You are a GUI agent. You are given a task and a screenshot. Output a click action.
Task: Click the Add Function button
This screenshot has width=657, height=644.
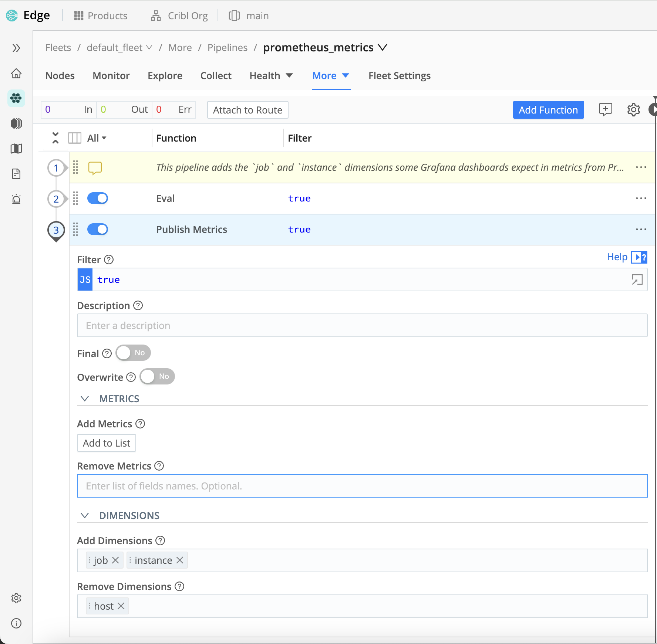pos(548,110)
